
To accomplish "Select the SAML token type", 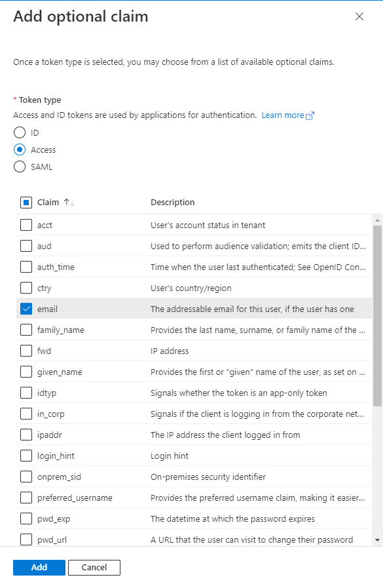I will click(20, 167).
